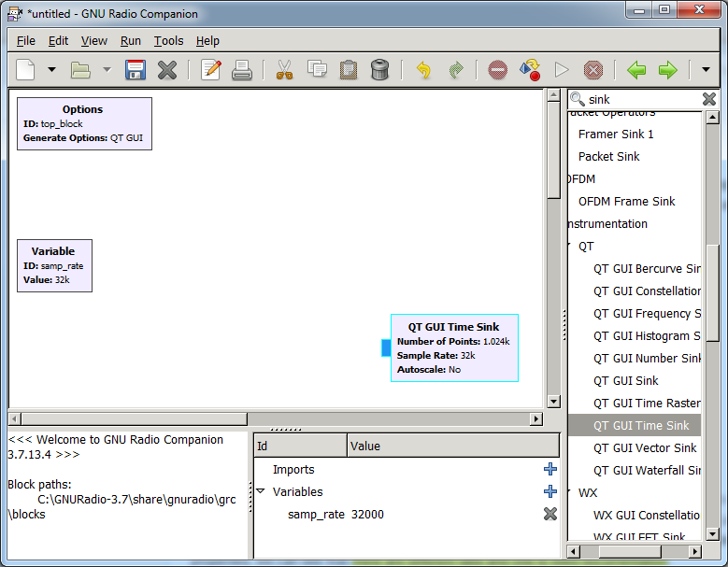728x567 pixels.
Task: Collapse the QT category
Action: point(569,245)
